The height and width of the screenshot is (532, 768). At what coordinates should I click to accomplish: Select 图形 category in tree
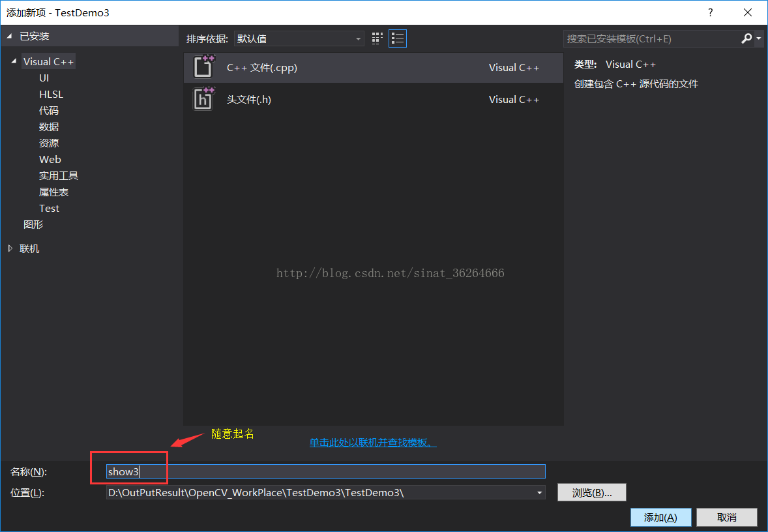[33, 224]
